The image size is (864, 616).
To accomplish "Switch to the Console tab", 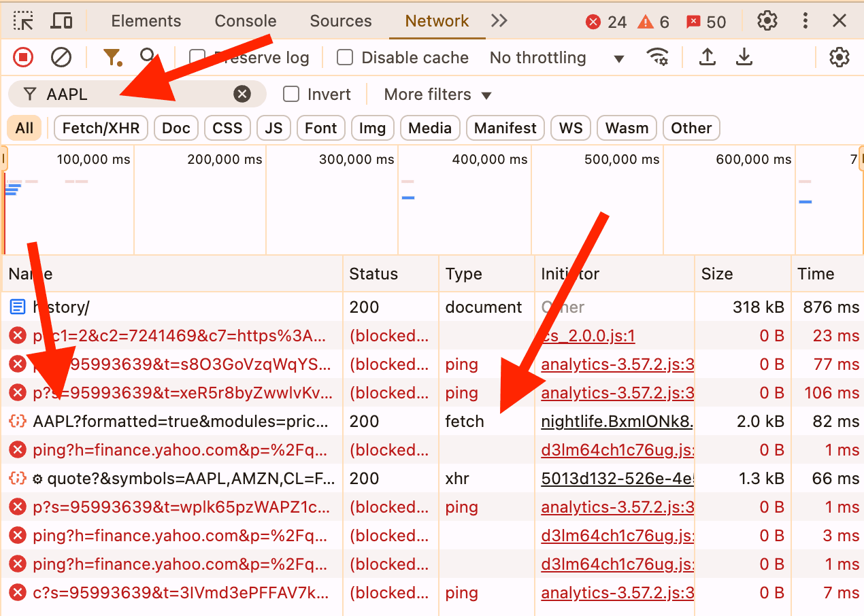I will (x=246, y=21).
